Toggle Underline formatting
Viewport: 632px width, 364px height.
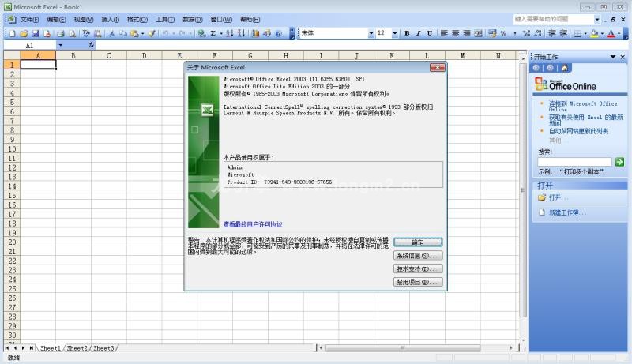(430, 33)
